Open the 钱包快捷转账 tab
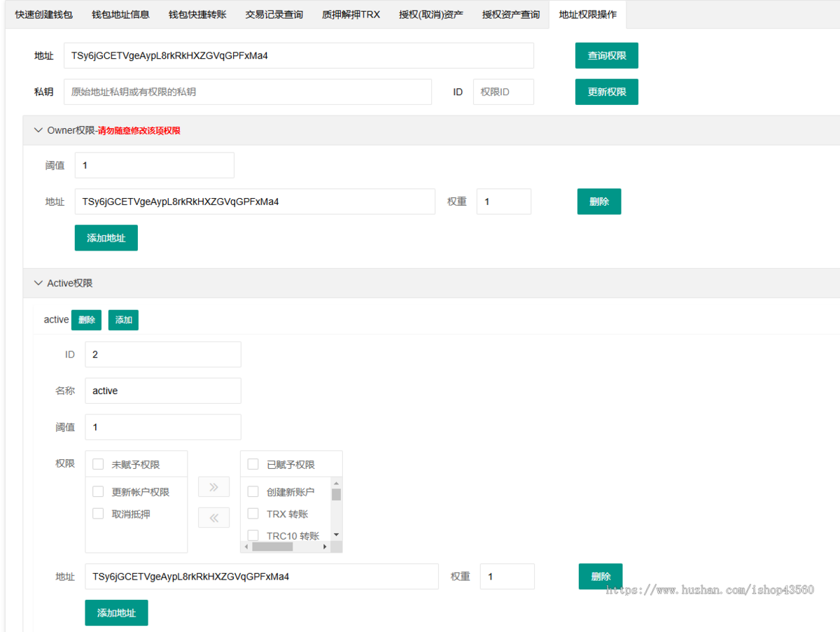 (197, 14)
